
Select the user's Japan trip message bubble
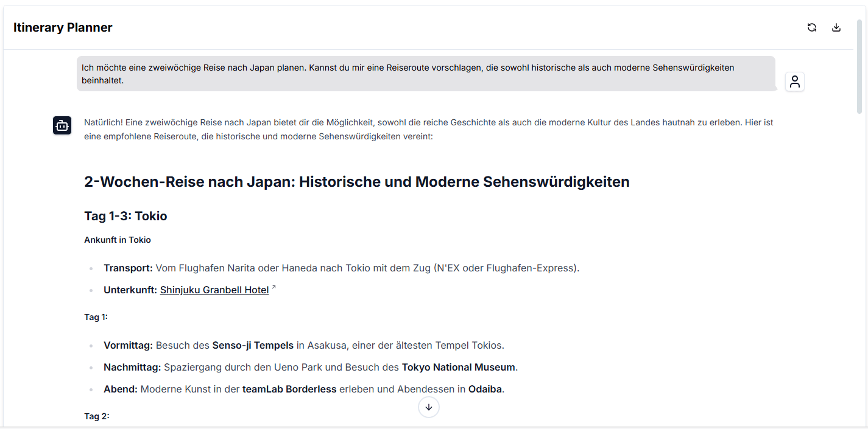(x=425, y=74)
